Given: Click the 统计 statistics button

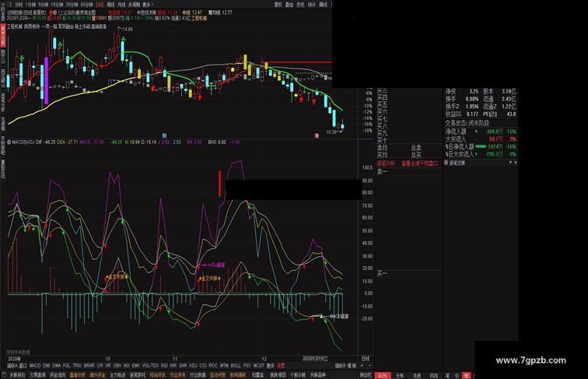Looking at the screenshot, I should [312, 5].
